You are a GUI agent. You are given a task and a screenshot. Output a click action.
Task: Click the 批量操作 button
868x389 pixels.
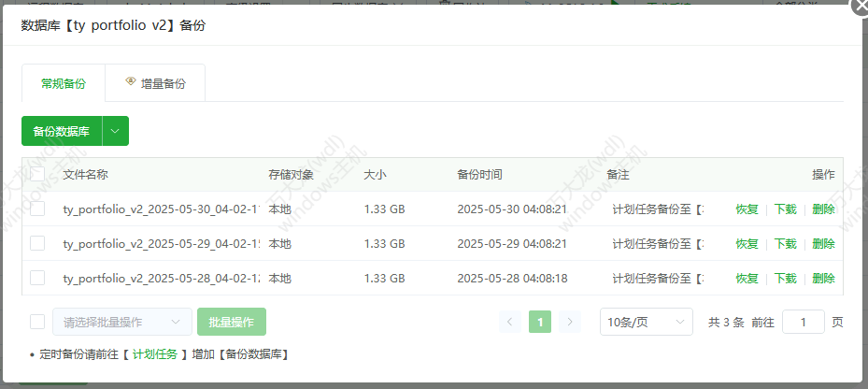(x=231, y=322)
